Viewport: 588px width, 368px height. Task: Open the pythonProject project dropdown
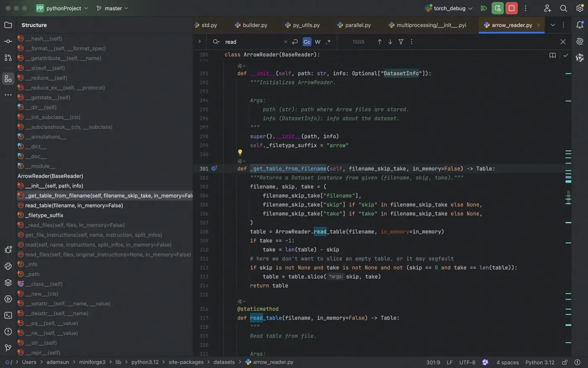(62, 8)
